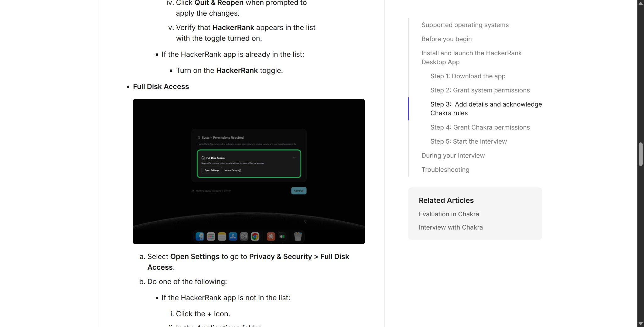Viewport: 644px width, 327px height.
Task: Click the Related Articles heading
Action: point(446,200)
